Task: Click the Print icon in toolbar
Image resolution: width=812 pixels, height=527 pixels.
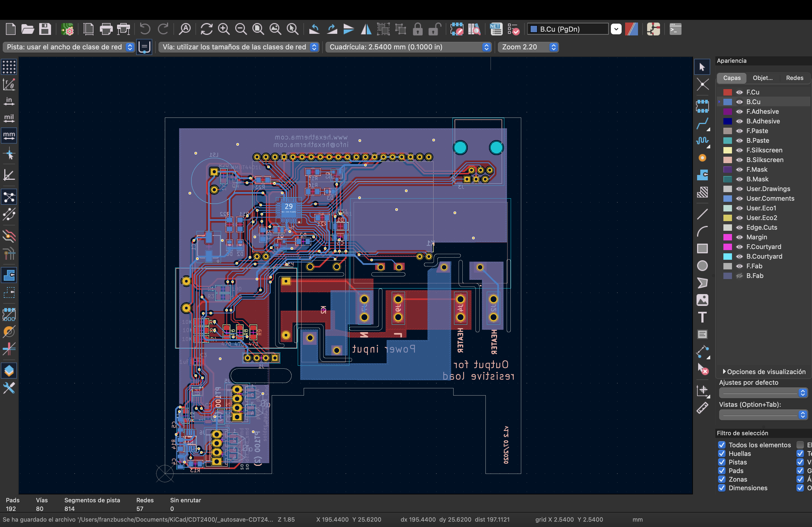Action: [106, 29]
